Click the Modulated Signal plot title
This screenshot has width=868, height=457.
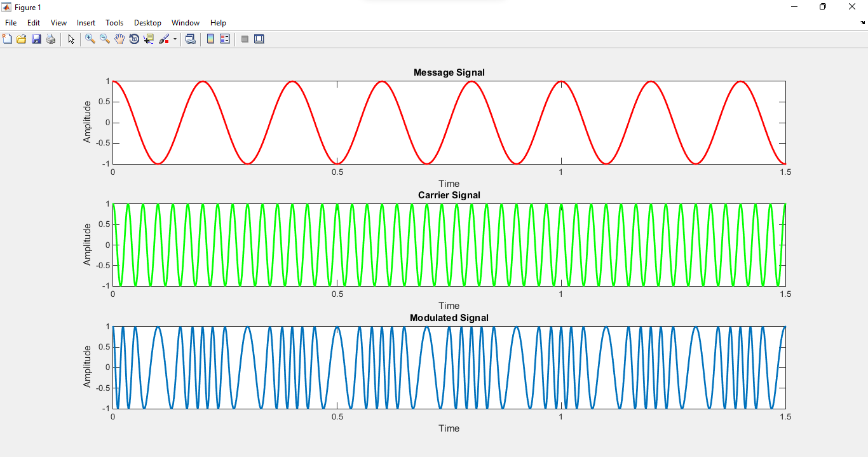(x=449, y=318)
